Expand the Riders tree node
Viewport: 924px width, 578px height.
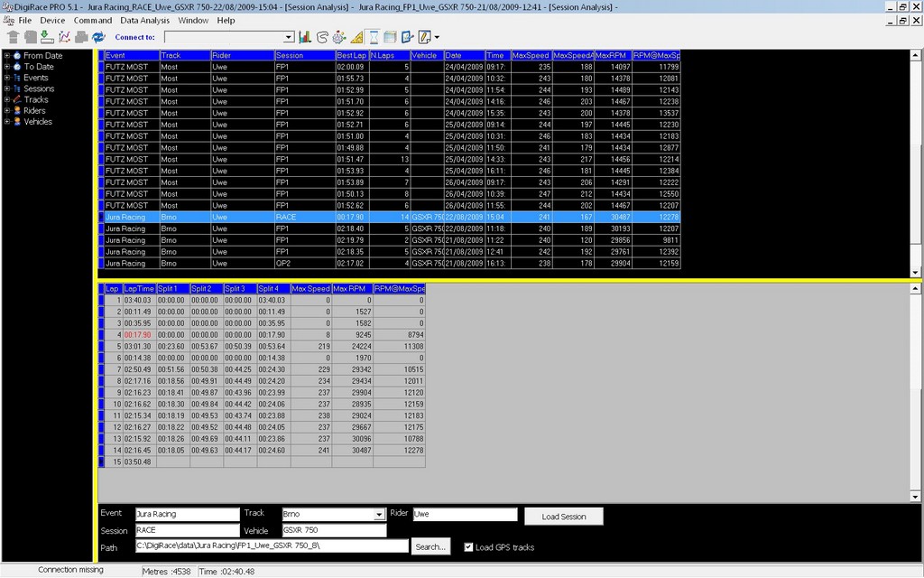tap(7, 111)
